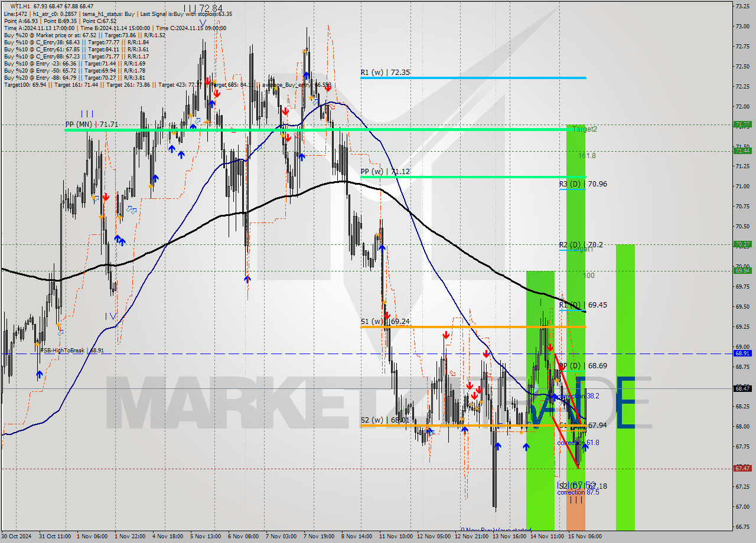Click the 'correction 38.2' label
This screenshot has height=543, width=756.
coord(578,396)
